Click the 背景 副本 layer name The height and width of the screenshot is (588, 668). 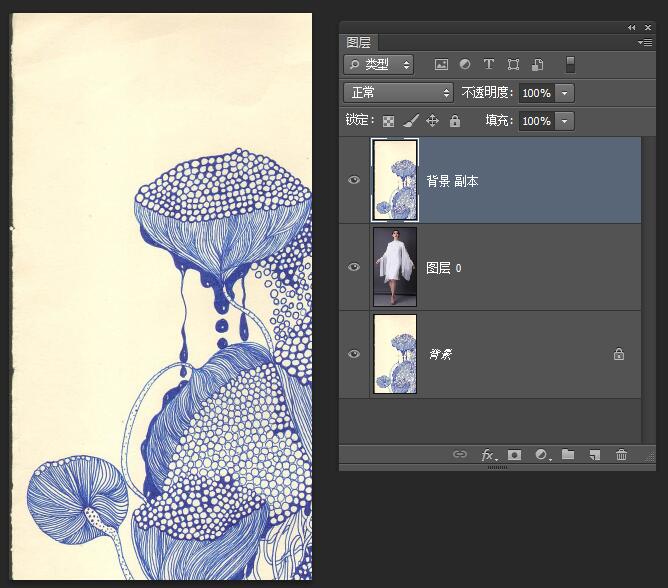452,181
